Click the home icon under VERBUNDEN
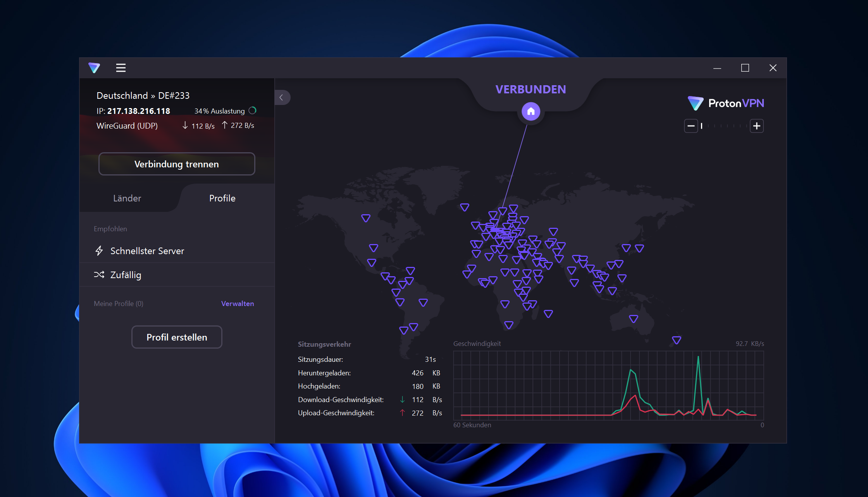This screenshot has width=868, height=497. click(x=531, y=112)
